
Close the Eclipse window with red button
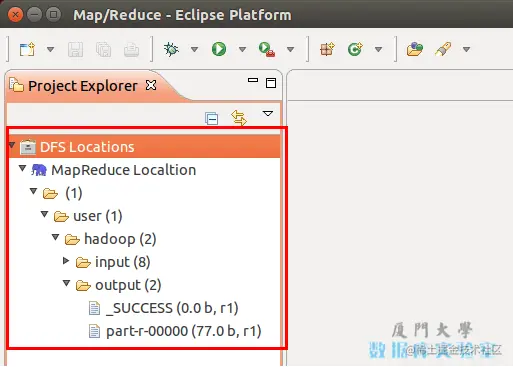click(x=15, y=15)
